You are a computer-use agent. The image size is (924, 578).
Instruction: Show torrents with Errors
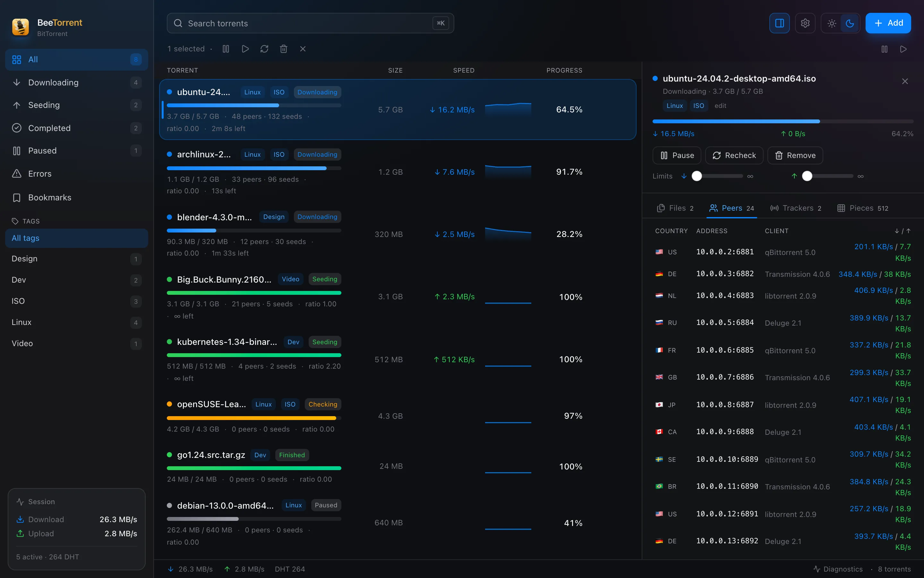point(76,173)
